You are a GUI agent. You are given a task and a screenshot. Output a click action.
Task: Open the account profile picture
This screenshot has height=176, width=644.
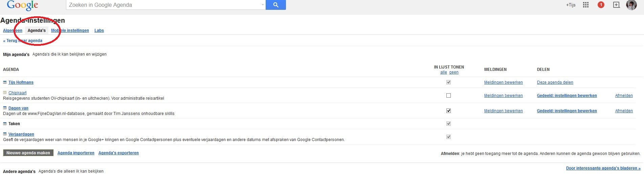tap(631, 5)
